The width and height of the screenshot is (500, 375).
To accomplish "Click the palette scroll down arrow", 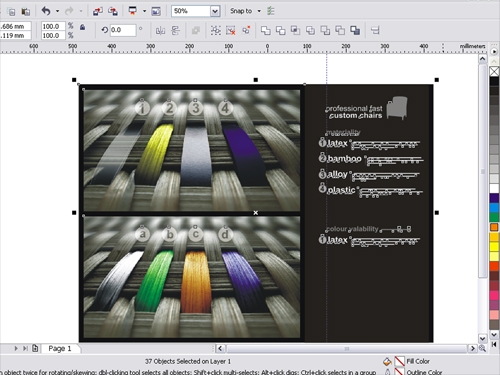I will tap(494, 334).
